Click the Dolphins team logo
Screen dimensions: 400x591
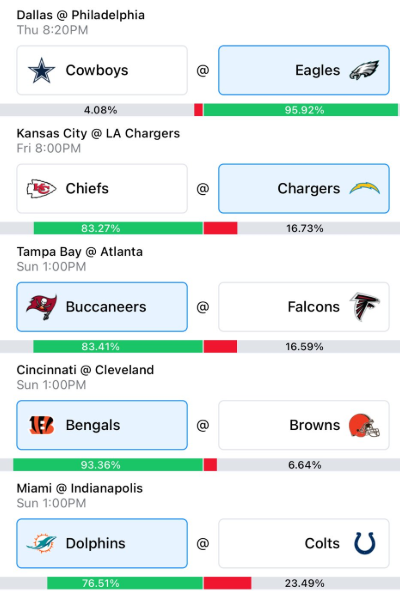41,543
